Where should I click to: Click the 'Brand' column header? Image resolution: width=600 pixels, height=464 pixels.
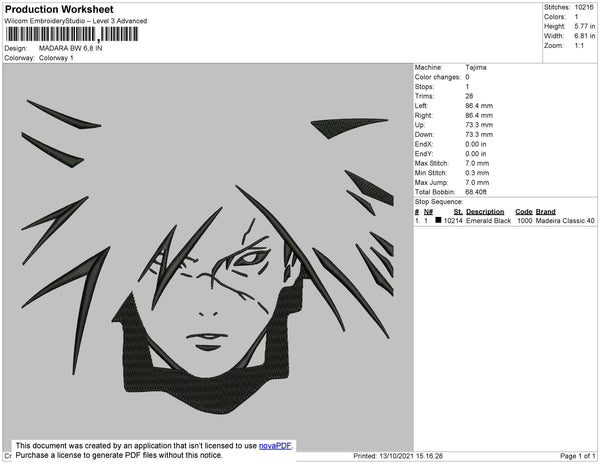(x=545, y=212)
